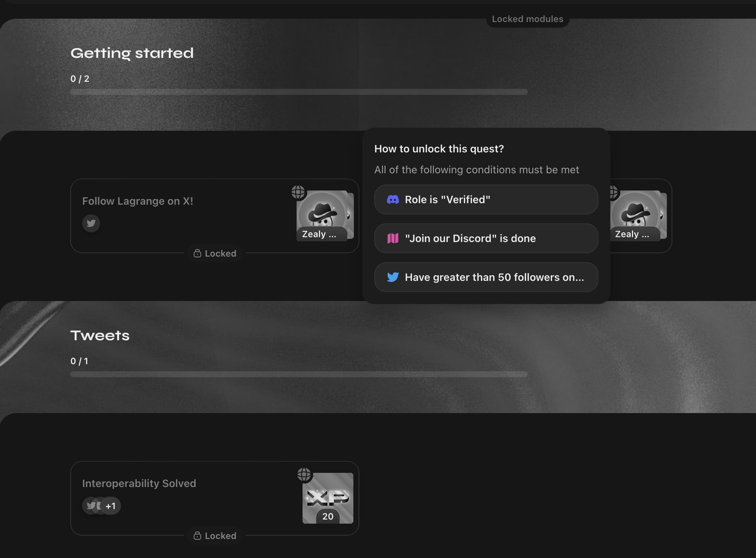Open the Locked modules tab
This screenshot has width=756, height=558.
click(x=527, y=19)
